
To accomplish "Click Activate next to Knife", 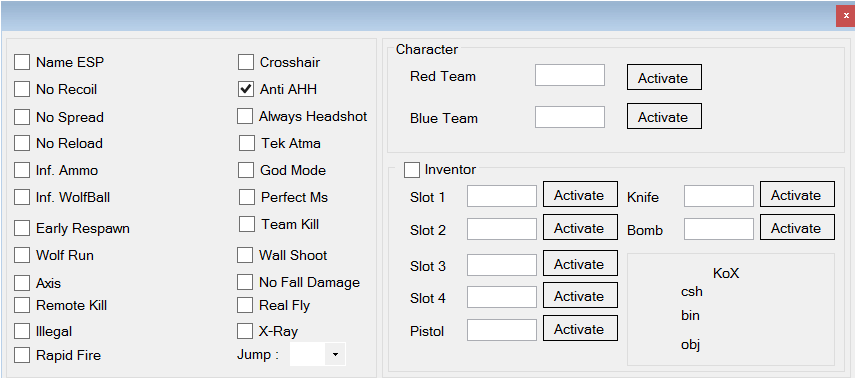I will [797, 194].
